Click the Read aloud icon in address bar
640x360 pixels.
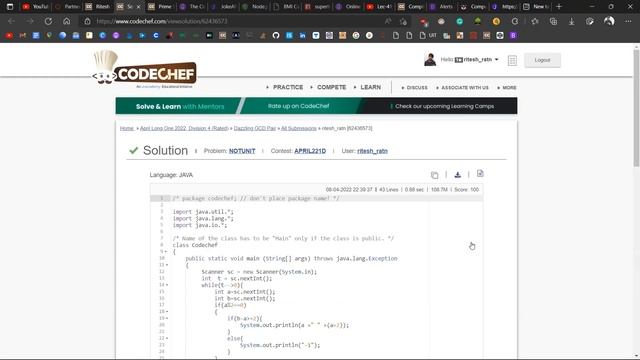click(388, 21)
